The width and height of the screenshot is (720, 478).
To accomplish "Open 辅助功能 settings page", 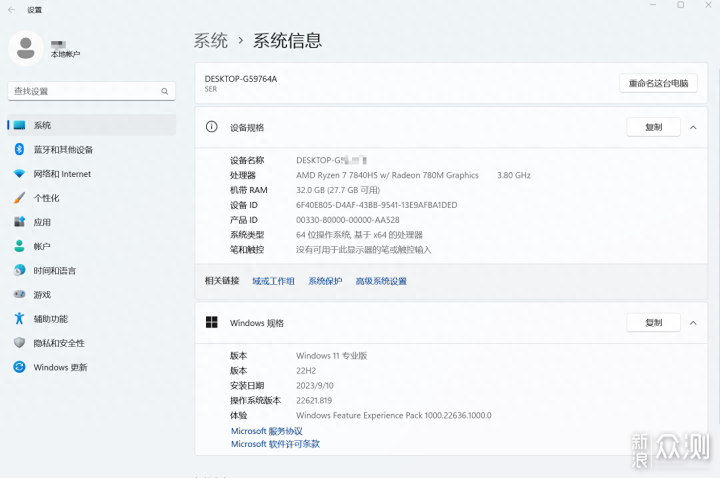I will coord(91,318).
